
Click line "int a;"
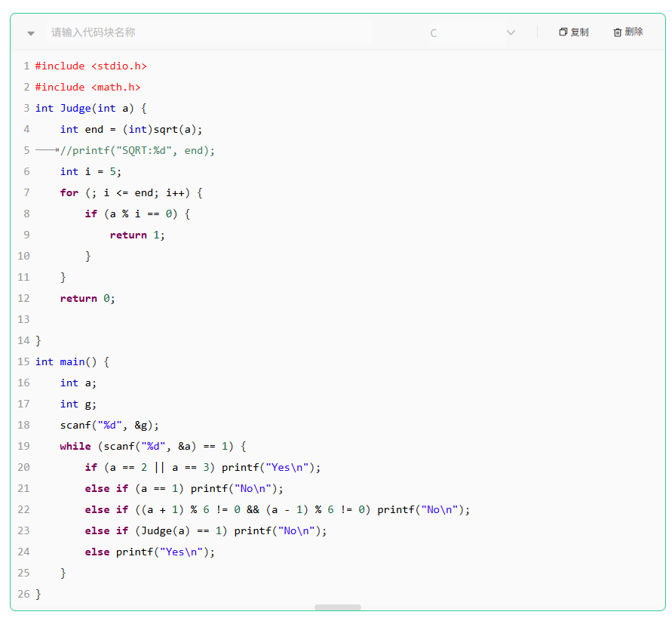point(78,383)
